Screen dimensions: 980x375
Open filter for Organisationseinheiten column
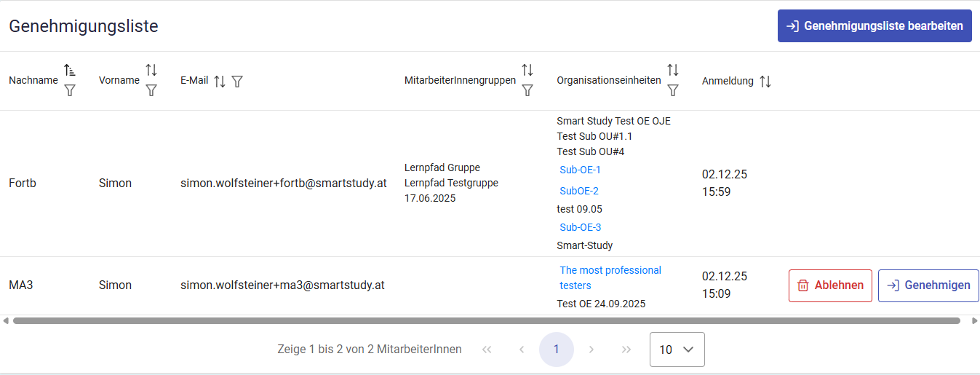[x=673, y=90]
